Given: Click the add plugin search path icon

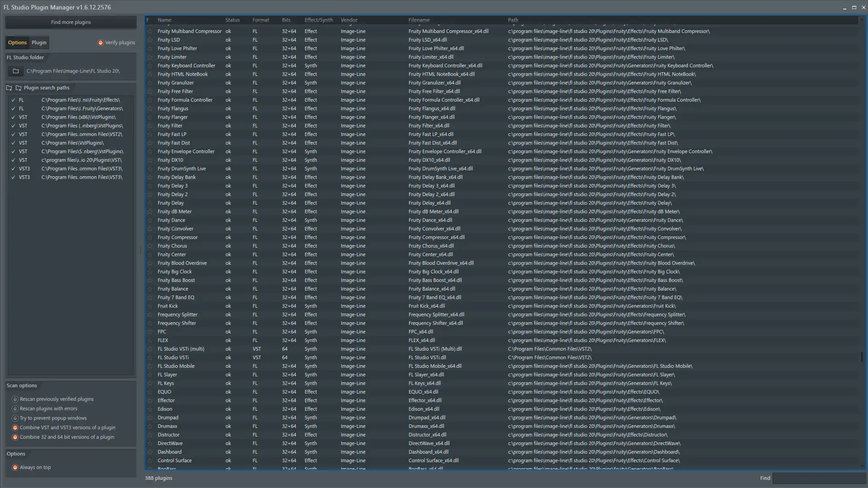Looking at the screenshot, I should tap(9, 88).
